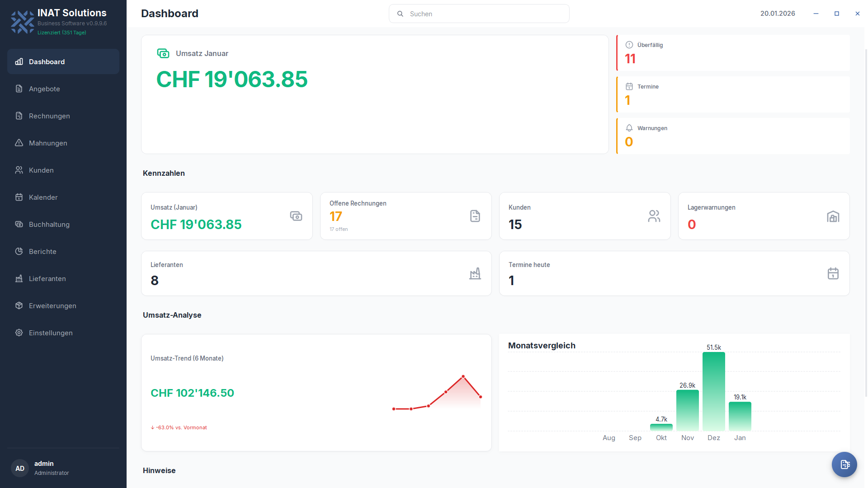This screenshot has width=868, height=488.
Task: Click the factory icon on the Lieferanten card
Action: 475,274
